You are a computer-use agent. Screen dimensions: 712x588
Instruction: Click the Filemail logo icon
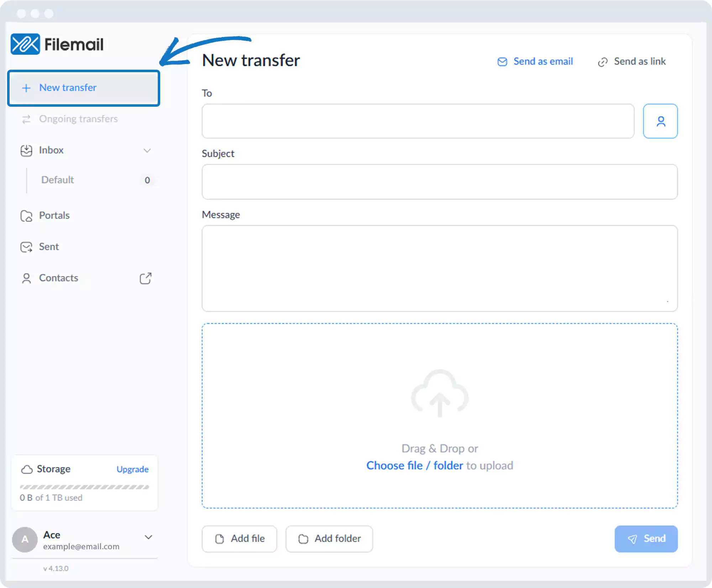pos(25,44)
